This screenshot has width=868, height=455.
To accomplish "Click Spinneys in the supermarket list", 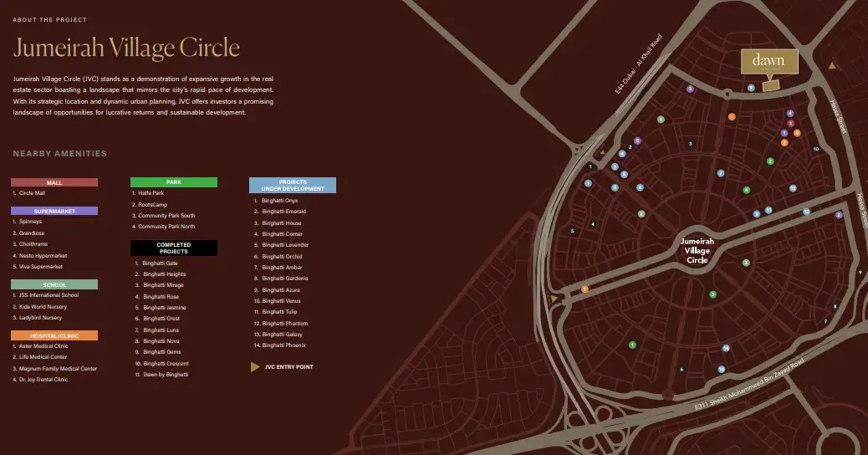I will [27, 222].
